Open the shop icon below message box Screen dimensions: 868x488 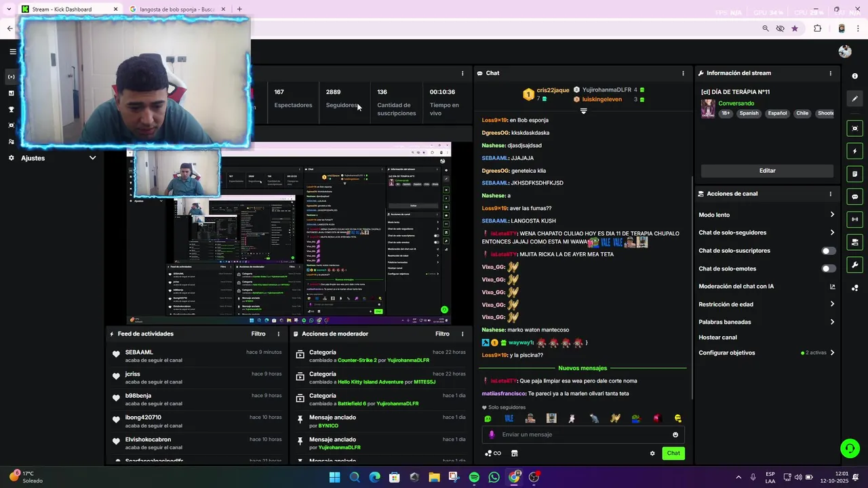point(514,453)
